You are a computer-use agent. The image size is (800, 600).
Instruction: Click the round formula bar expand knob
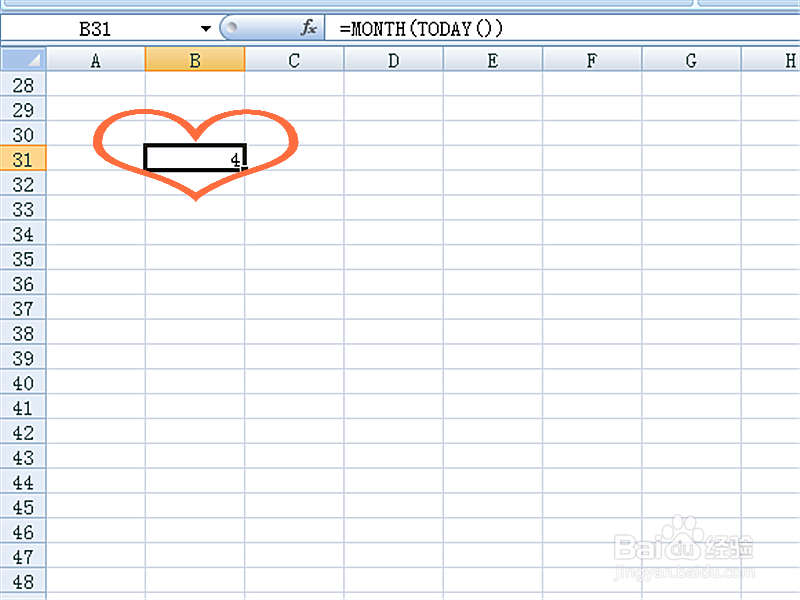coord(231,27)
